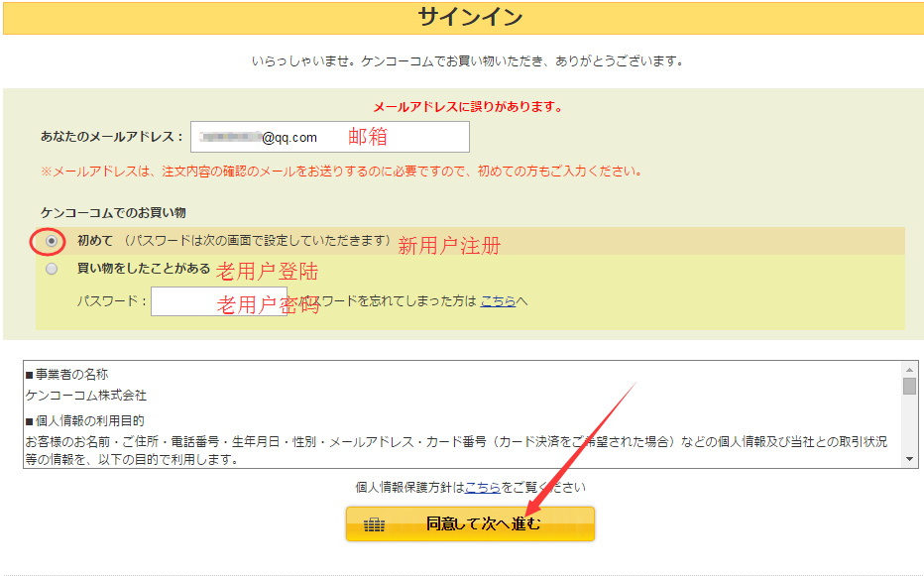
Task: Select the 買い物をしたことがある radio button
Action: tap(52, 269)
